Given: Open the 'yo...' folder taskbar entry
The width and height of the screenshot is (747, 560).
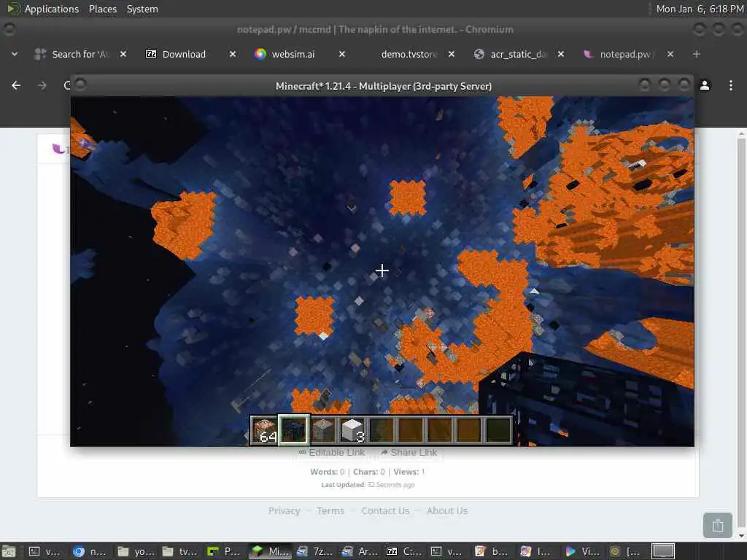Looking at the screenshot, I should [x=134, y=551].
